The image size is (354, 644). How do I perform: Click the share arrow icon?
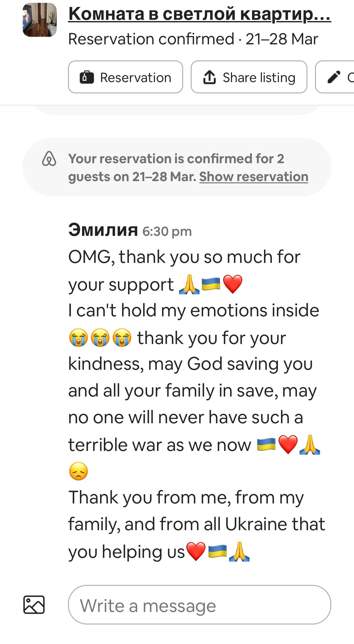[x=210, y=77]
